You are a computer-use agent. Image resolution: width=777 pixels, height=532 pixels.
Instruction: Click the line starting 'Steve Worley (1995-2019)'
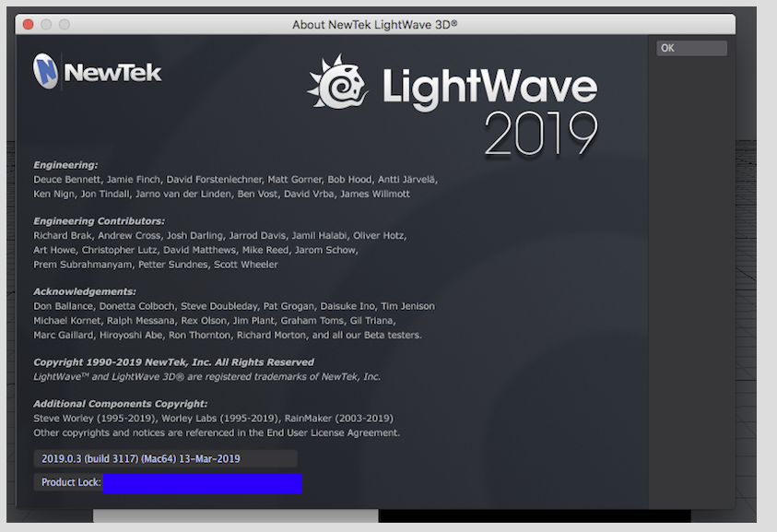click(x=213, y=418)
